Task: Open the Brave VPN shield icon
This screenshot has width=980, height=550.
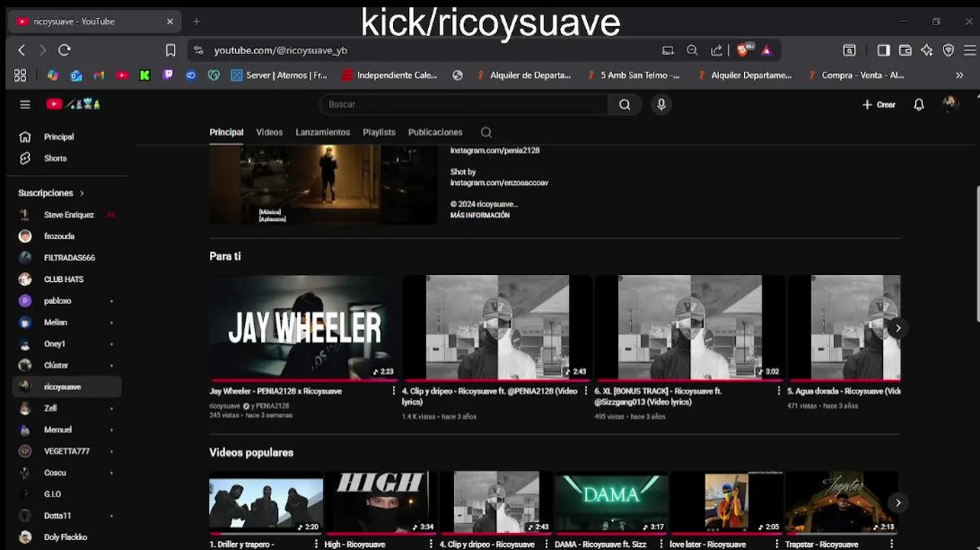Action: (x=949, y=50)
